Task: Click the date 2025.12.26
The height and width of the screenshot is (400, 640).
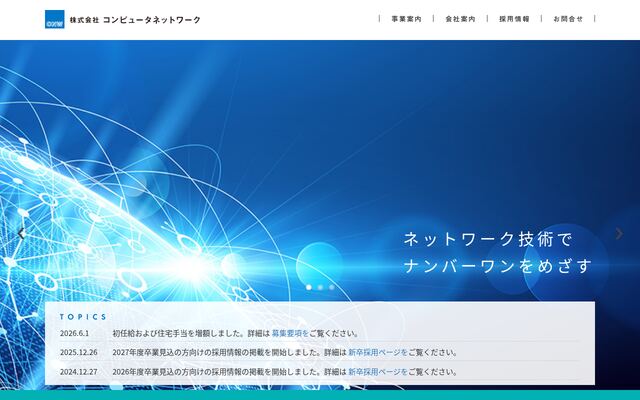Action: [x=79, y=352]
